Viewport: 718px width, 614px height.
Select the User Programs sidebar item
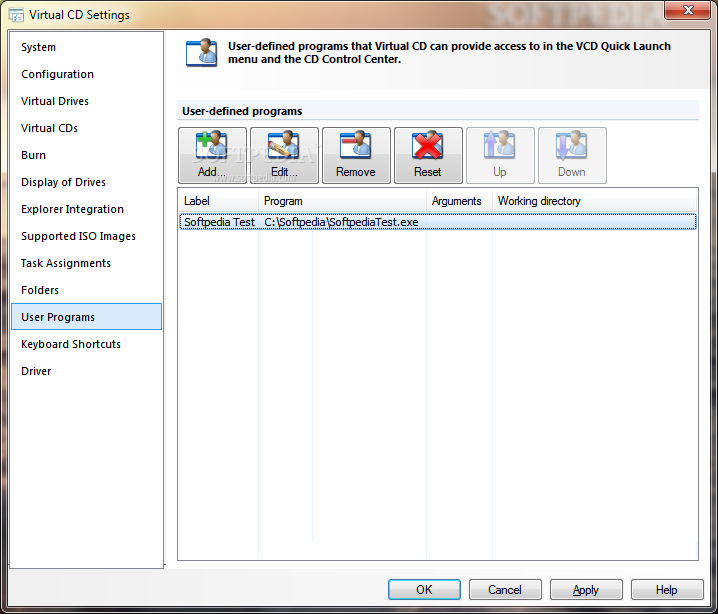click(x=87, y=317)
